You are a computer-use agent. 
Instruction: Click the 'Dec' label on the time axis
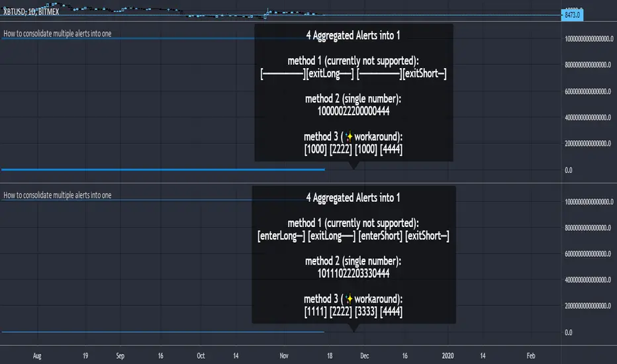tap(363, 355)
